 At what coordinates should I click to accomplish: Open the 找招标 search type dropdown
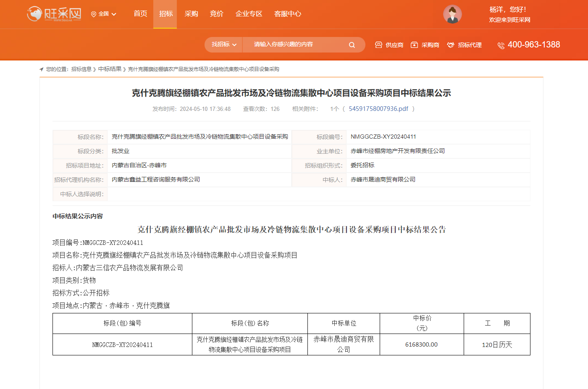tap(224, 45)
